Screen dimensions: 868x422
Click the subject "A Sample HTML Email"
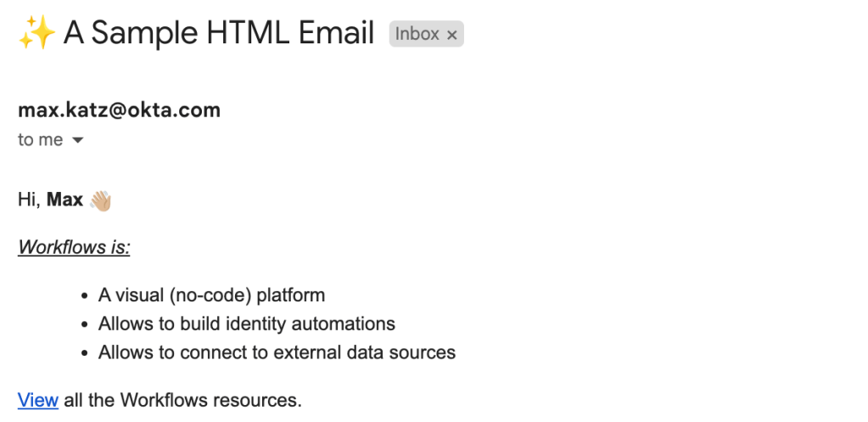coord(219,34)
